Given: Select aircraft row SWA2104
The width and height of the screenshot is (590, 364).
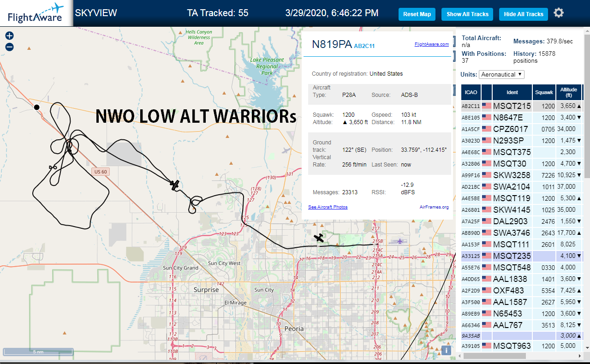Looking at the screenshot, I should coord(522,186).
